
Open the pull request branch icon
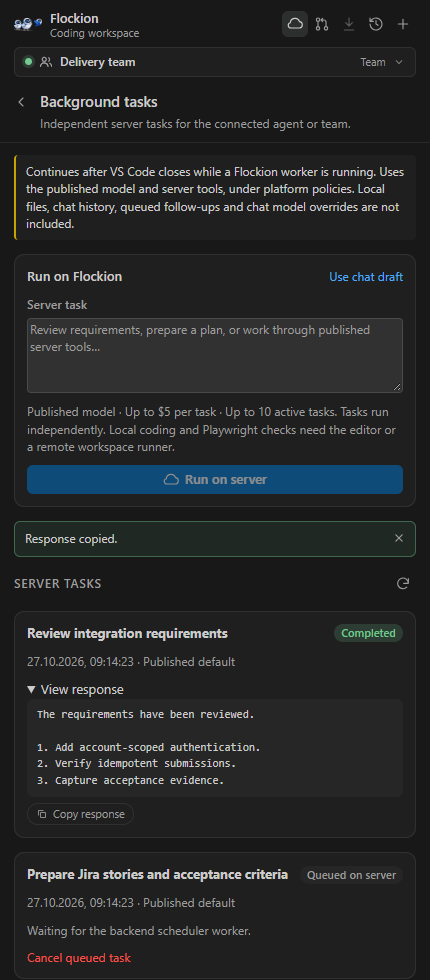pyautogui.click(x=322, y=24)
